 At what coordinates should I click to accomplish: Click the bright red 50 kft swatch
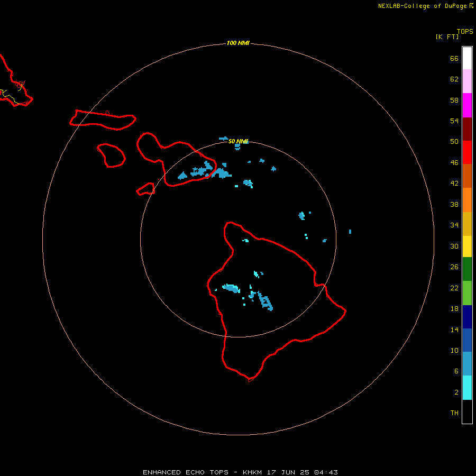[467, 152]
